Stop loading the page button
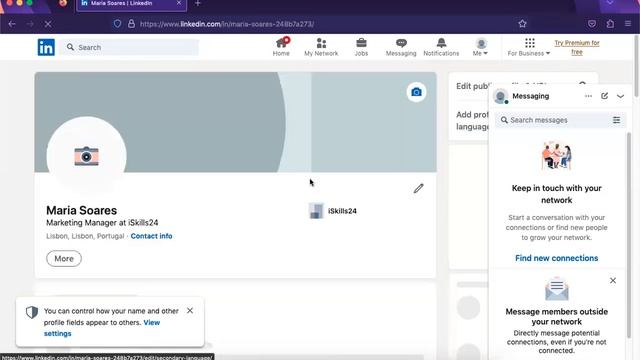Viewport: 640px width, 360px height. 48,24
